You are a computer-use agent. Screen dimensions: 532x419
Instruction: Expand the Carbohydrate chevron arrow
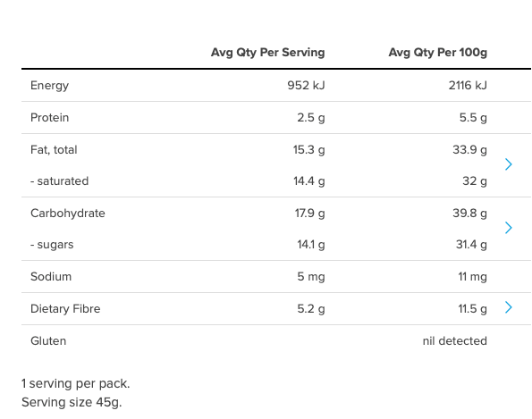[508, 228]
